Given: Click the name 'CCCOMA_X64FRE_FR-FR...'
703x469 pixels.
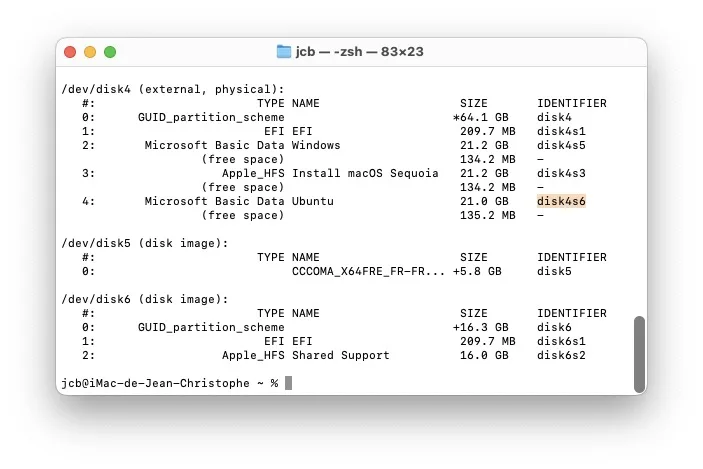Looking at the screenshot, I should click(x=369, y=272).
